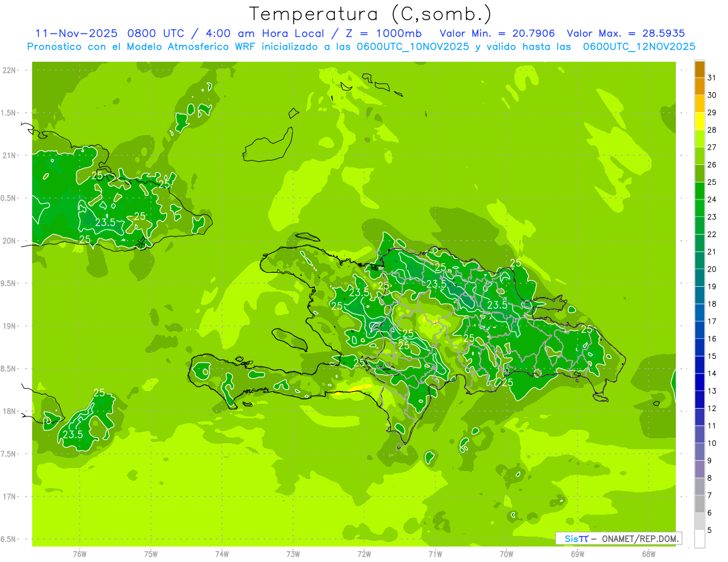728x562 pixels.
Task: Click the "Valor Max. = 28.5935" text
Action: click(x=626, y=33)
